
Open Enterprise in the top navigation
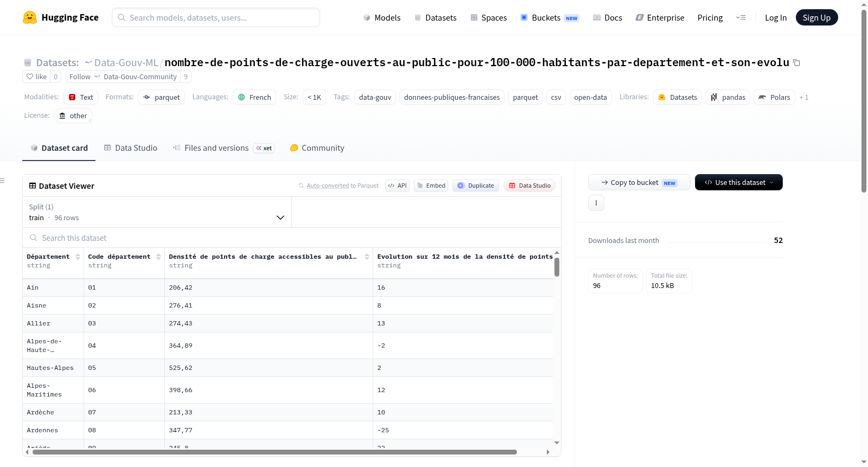tap(660, 17)
